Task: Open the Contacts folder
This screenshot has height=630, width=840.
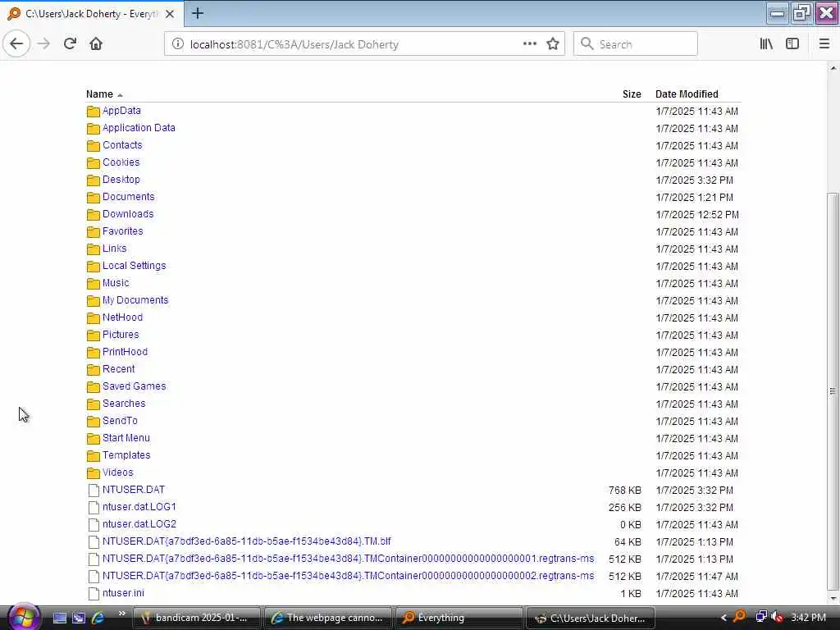Action: coord(122,145)
